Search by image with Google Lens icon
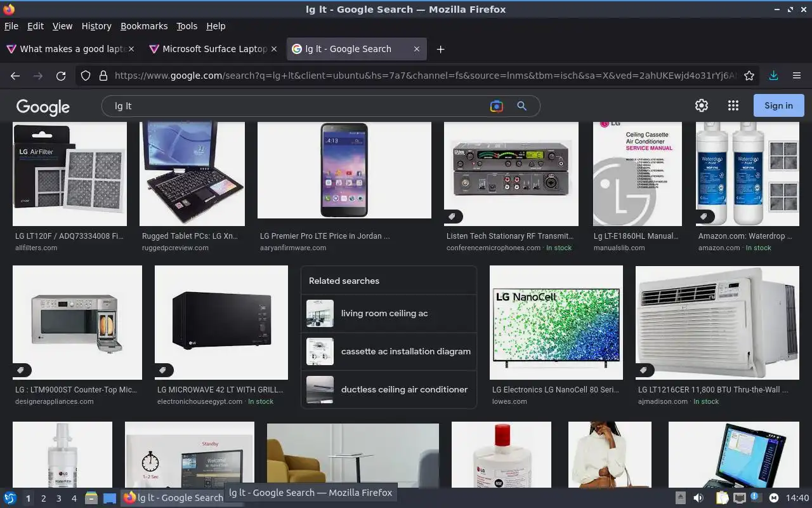The height and width of the screenshot is (508, 812). 497,106
